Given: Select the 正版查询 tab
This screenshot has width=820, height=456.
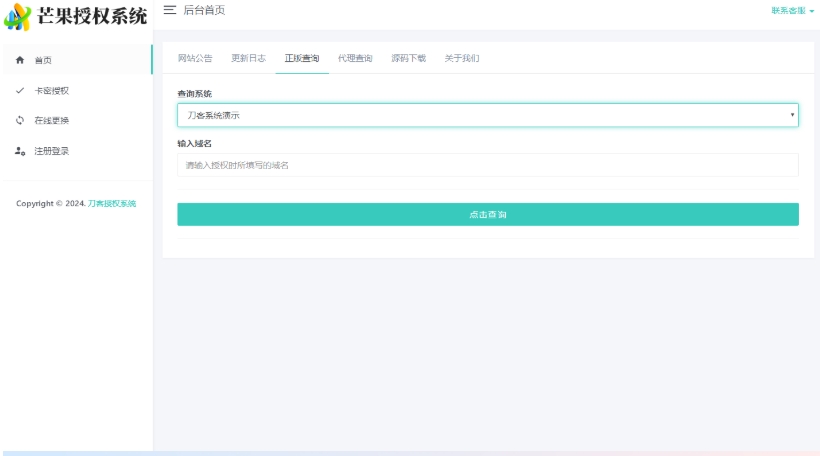Looking at the screenshot, I should tap(302, 58).
